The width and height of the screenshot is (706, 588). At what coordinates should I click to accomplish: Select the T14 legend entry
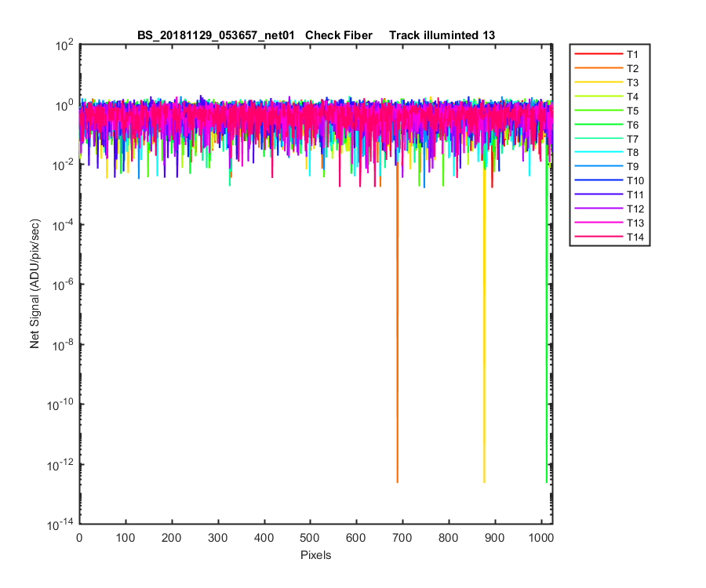[610, 237]
